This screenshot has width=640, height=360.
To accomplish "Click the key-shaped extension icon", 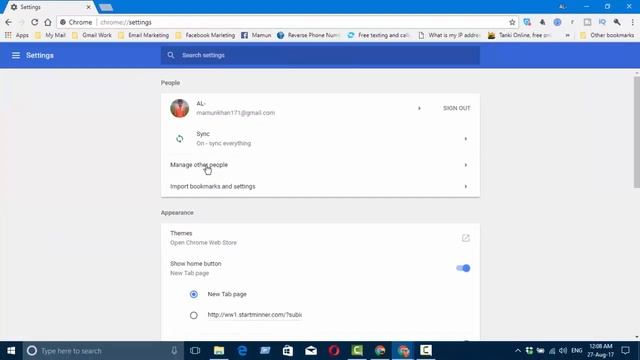I will coord(617,22).
